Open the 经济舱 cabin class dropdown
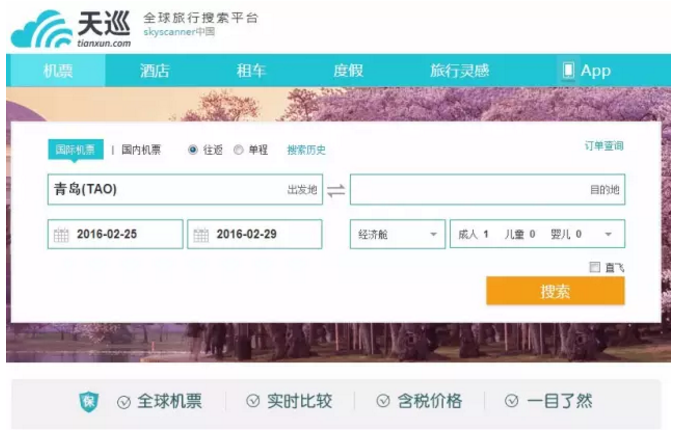 click(x=397, y=234)
